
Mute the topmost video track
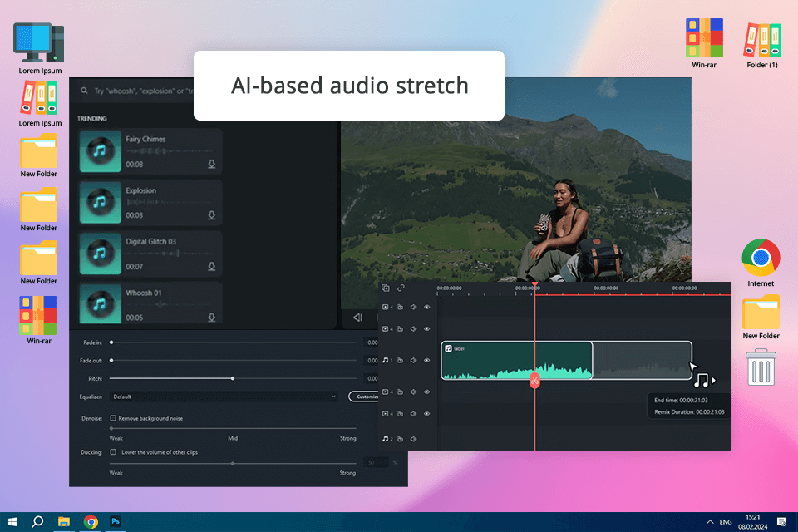pos(414,307)
